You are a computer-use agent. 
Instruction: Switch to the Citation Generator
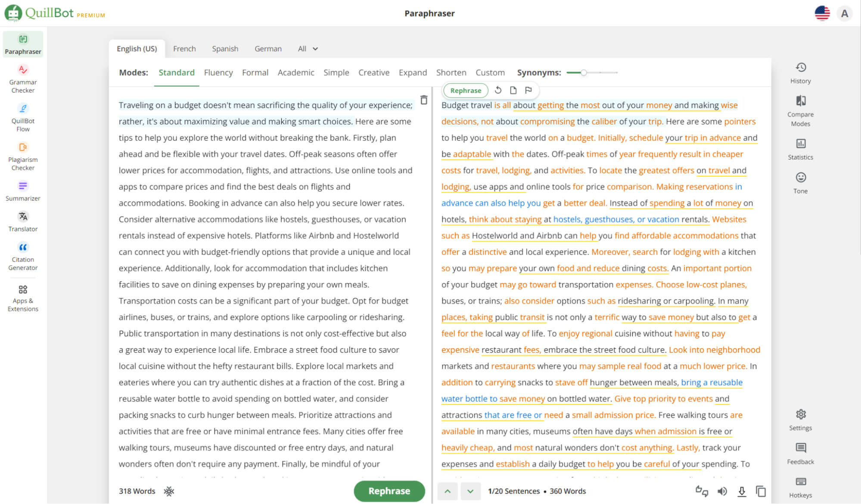click(x=23, y=256)
